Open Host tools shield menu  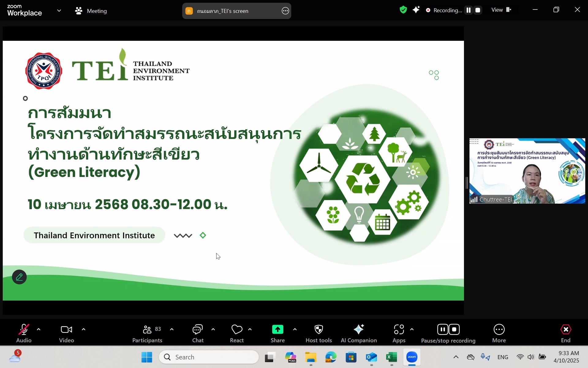(319, 333)
